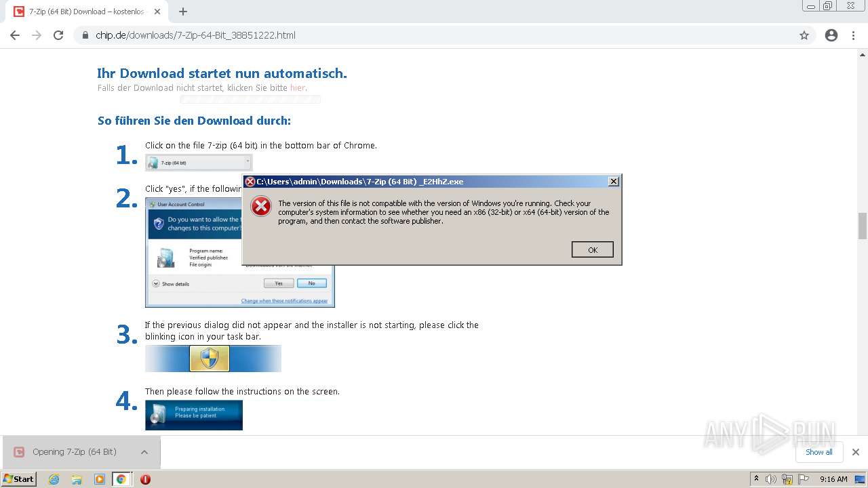Click the download progress bar under the headline
The height and width of the screenshot is (488, 868).
[250, 100]
